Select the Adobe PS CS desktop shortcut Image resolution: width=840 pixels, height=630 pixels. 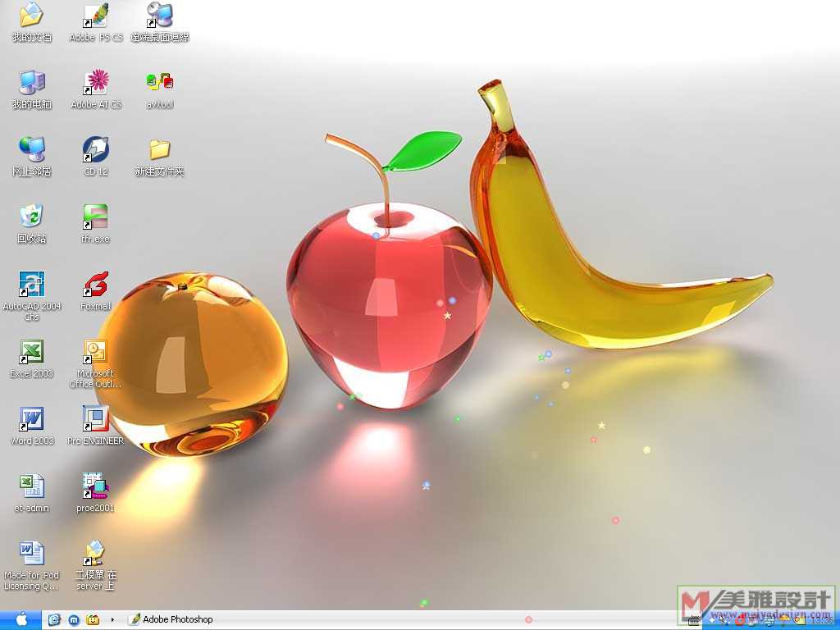pos(96,16)
